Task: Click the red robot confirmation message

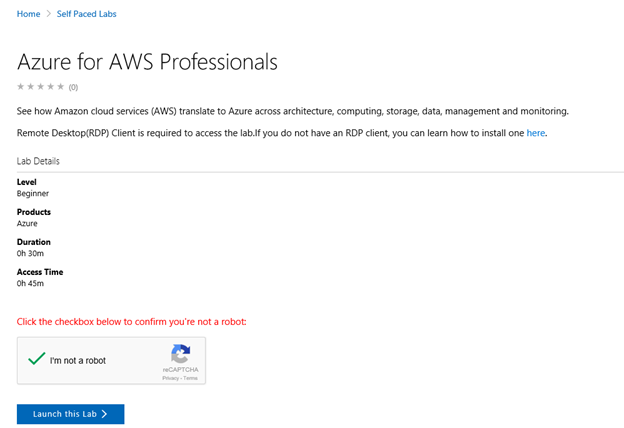Action: [132, 322]
